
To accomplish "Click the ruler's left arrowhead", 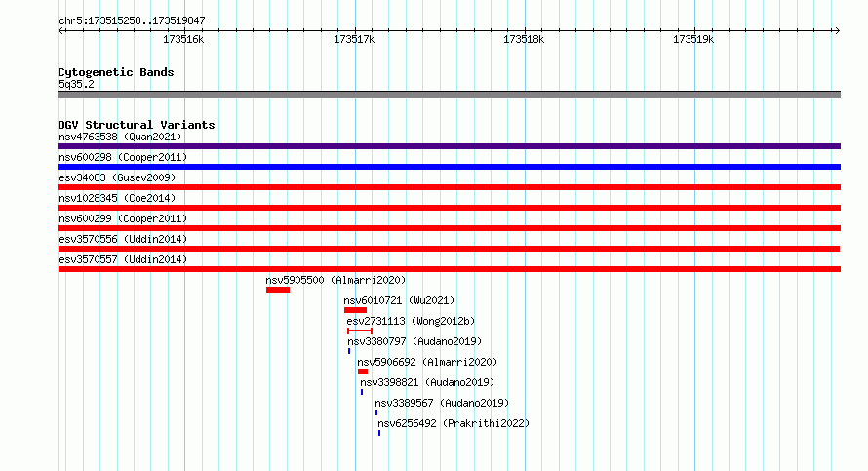I will 60,31.
